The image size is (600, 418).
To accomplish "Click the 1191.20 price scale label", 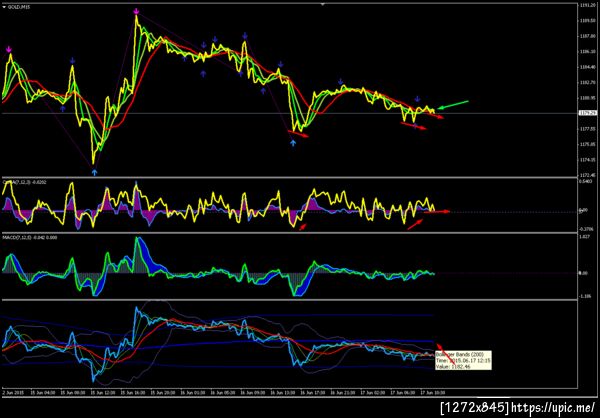I will click(x=586, y=5).
